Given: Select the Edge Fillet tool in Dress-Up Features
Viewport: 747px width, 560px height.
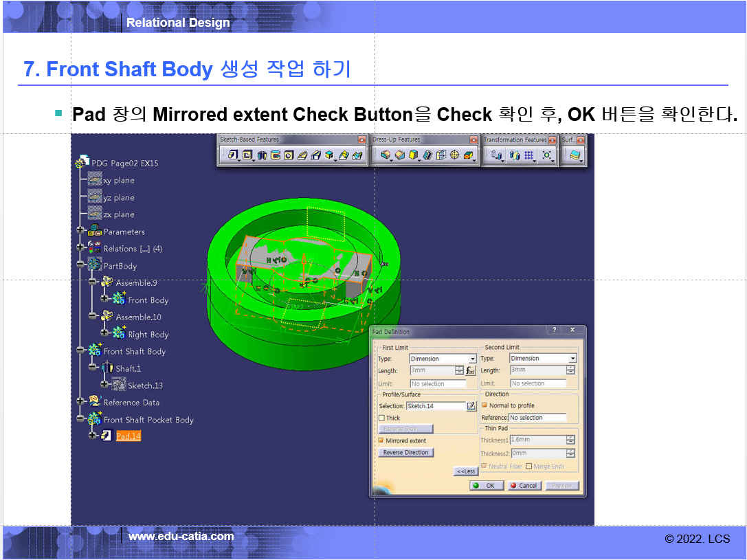Looking at the screenshot, I should (x=386, y=156).
